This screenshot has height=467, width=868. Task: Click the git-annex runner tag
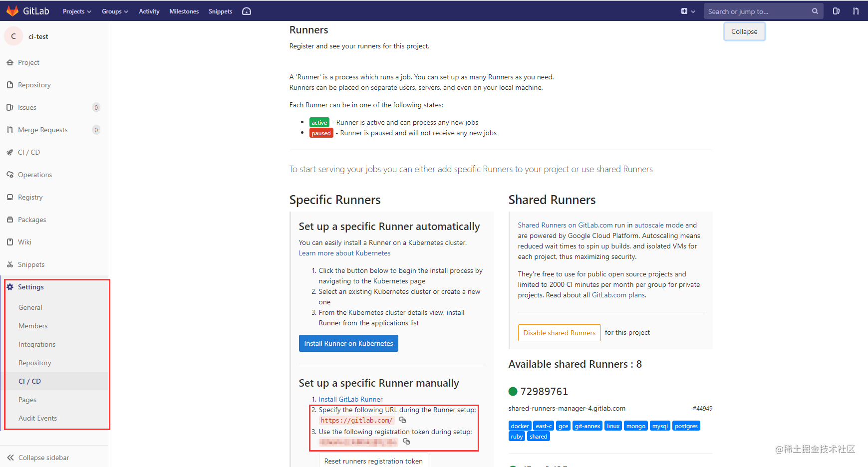tap(587, 426)
